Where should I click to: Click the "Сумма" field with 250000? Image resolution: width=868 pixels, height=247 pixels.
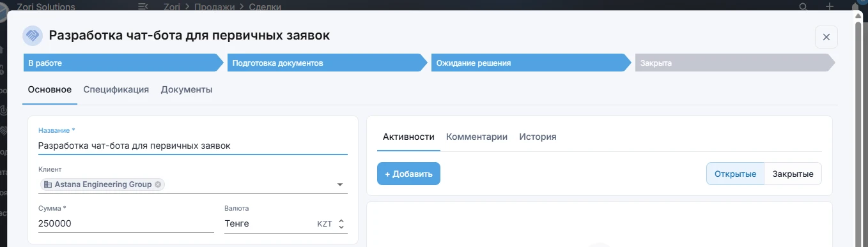126,224
